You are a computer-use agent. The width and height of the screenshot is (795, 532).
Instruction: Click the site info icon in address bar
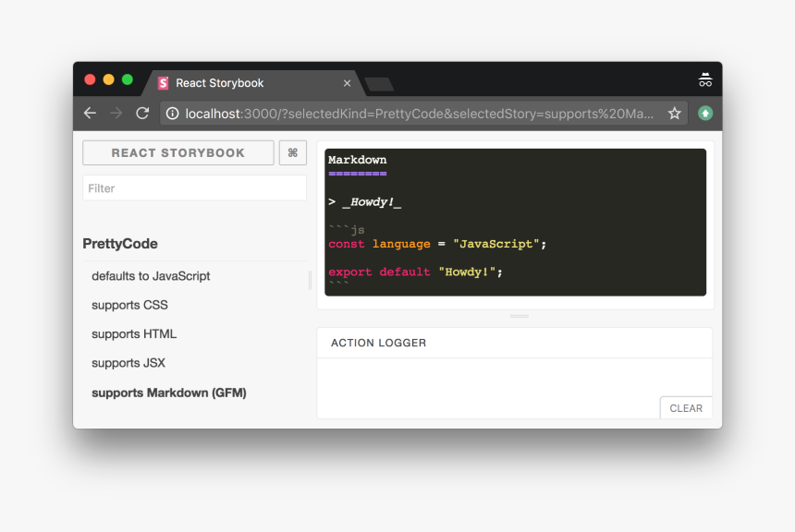click(x=172, y=114)
